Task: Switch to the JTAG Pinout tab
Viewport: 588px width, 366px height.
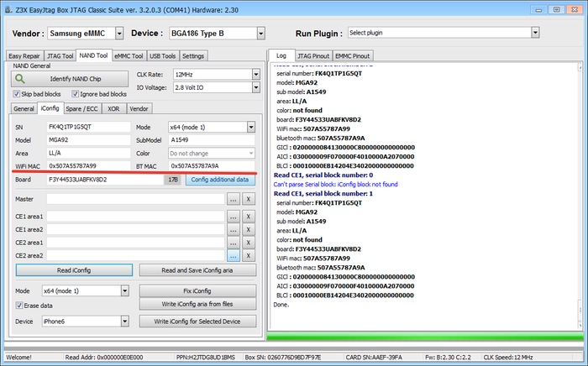Action: click(313, 55)
